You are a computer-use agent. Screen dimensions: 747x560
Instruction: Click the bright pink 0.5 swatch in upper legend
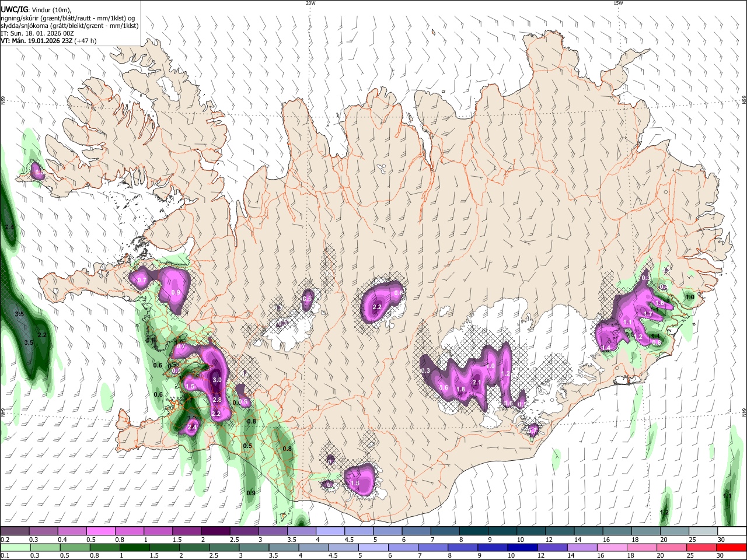point(101,531)
